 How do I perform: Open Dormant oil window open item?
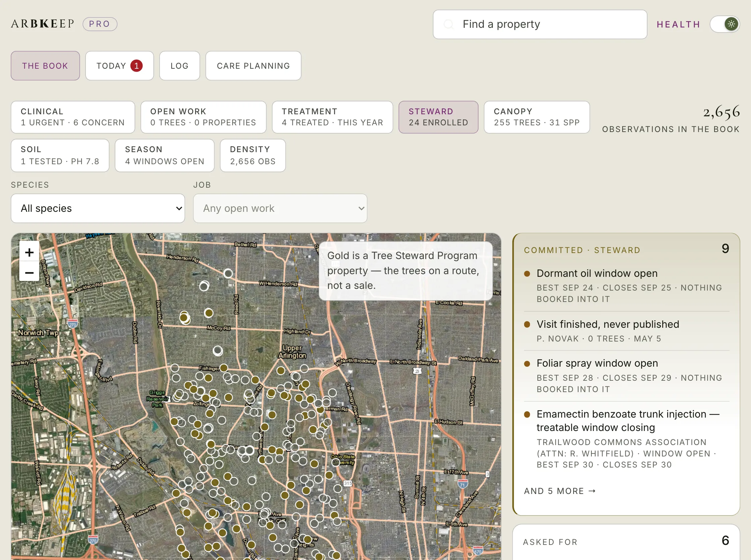[x=627, y=286]
